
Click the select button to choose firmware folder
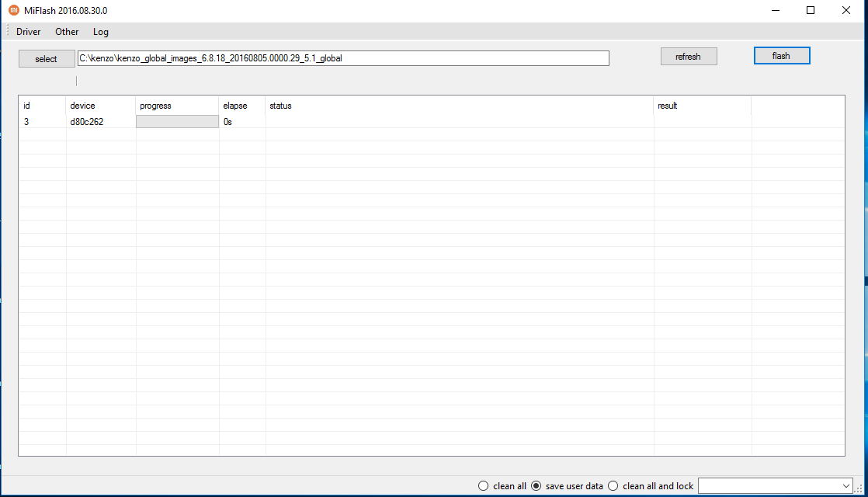(x=47, y=59)
